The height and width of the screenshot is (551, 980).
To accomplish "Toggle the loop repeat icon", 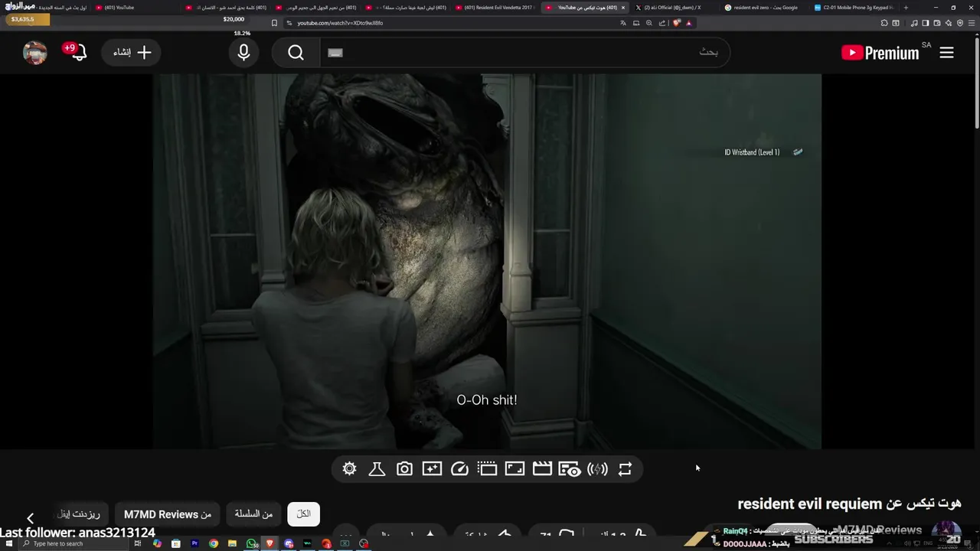I will [625, 469].
